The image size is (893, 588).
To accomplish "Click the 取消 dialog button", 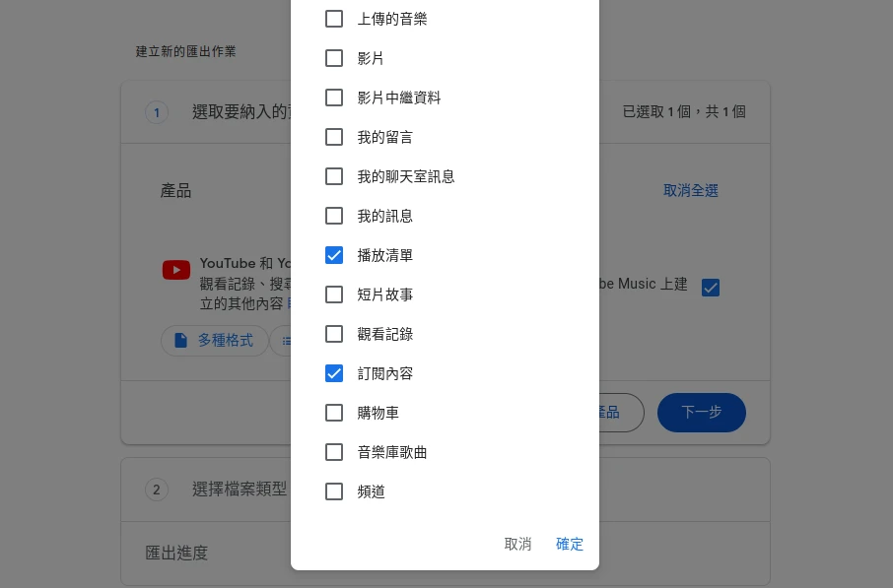I will click(x=517, y=544).
